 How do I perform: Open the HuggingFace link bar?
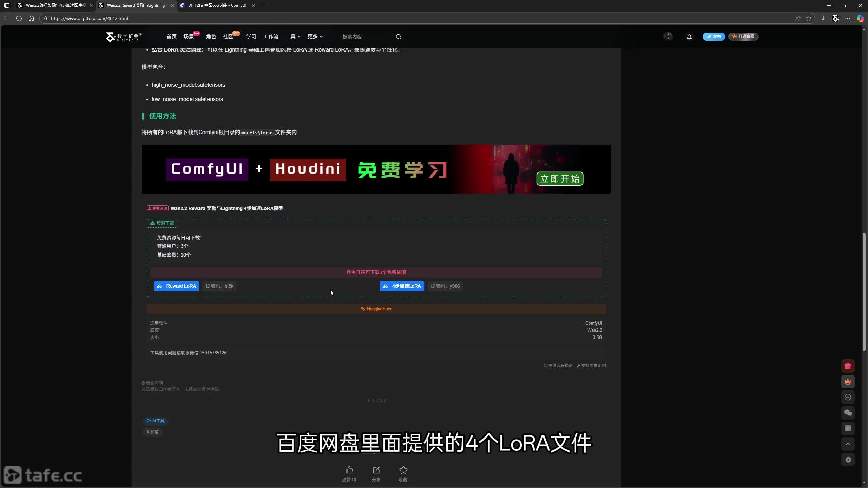[376, 309]
